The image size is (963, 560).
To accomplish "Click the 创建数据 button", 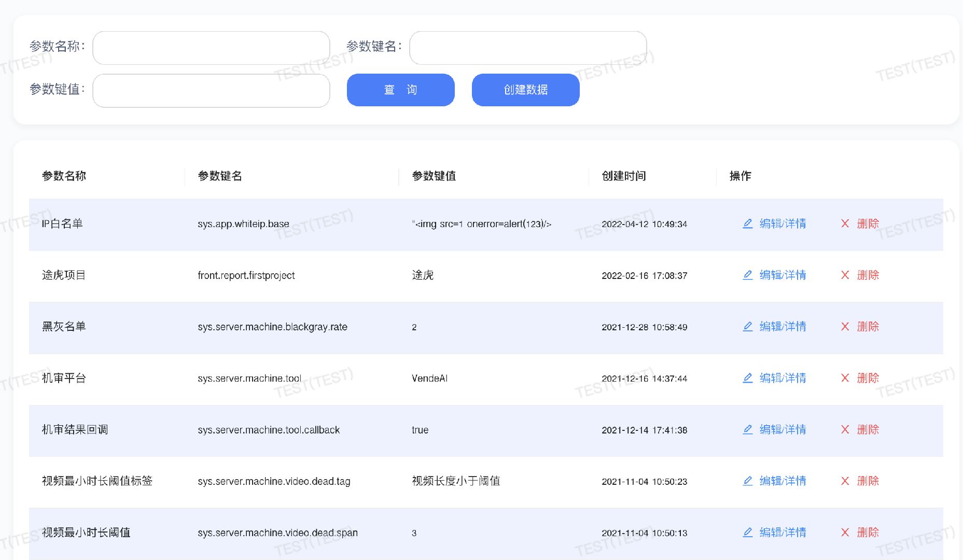I will (525, 90).
